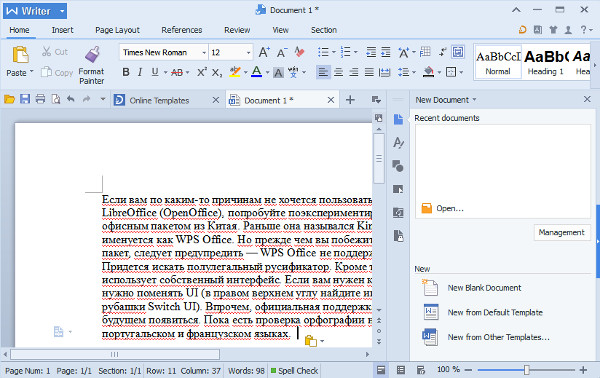
Task: Click the zoom slider handle
Action: pos(527,370)
